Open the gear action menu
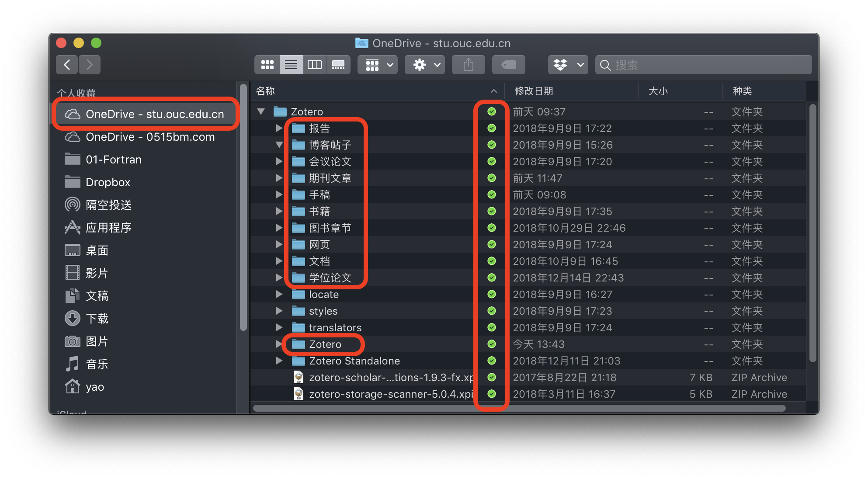 point(425,65)
